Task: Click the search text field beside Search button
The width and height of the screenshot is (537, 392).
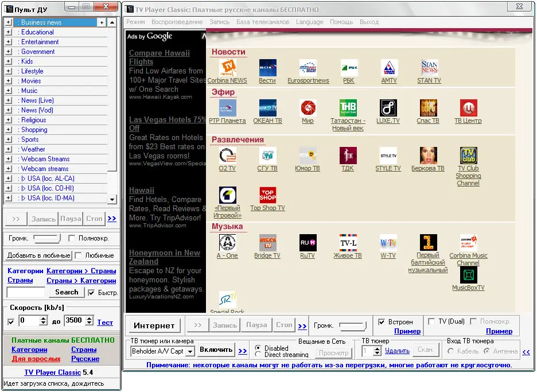Action: [x=26, y=292]
